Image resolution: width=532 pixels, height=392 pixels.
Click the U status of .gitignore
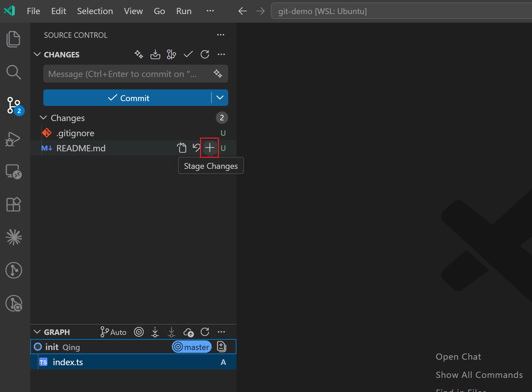(x=223, y=133)
